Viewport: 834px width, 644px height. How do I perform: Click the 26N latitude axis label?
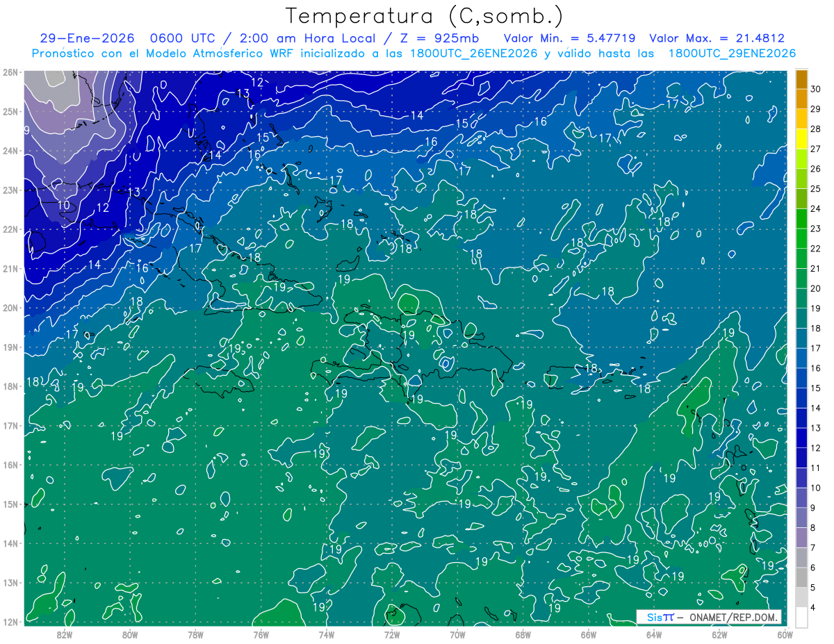coord(10,72)
